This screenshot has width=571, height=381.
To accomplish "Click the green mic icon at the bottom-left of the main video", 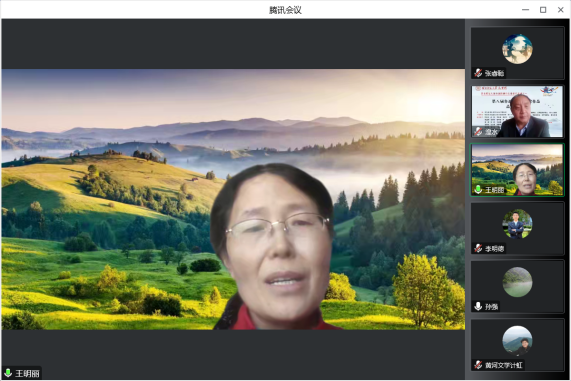I will coord(8,373).
